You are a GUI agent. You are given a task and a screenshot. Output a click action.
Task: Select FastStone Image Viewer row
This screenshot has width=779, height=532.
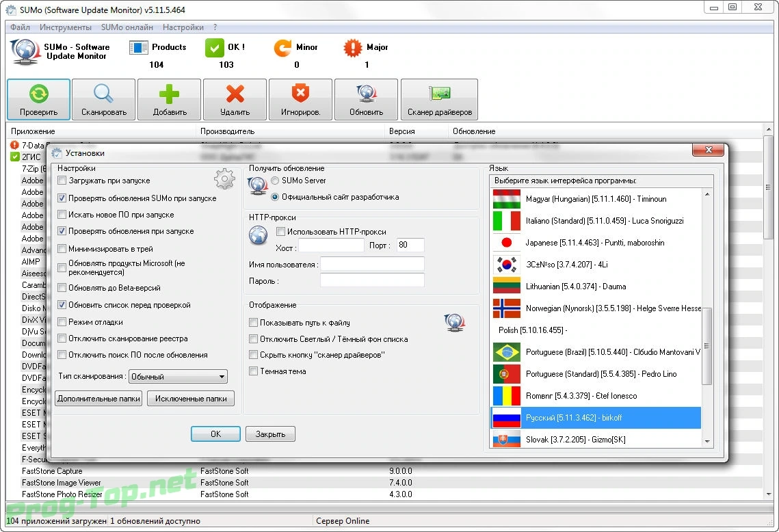385,482
